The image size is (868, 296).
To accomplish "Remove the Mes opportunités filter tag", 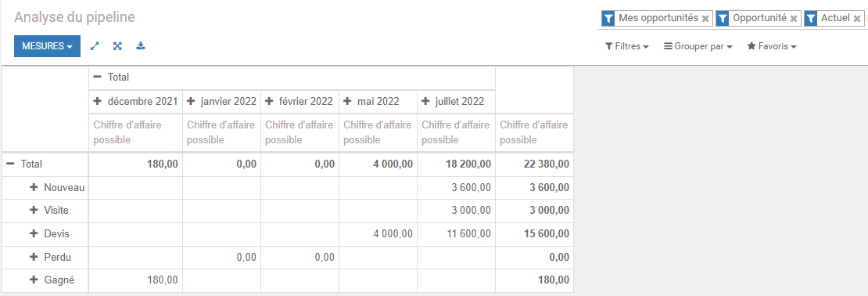I will (x=705, y=18).
